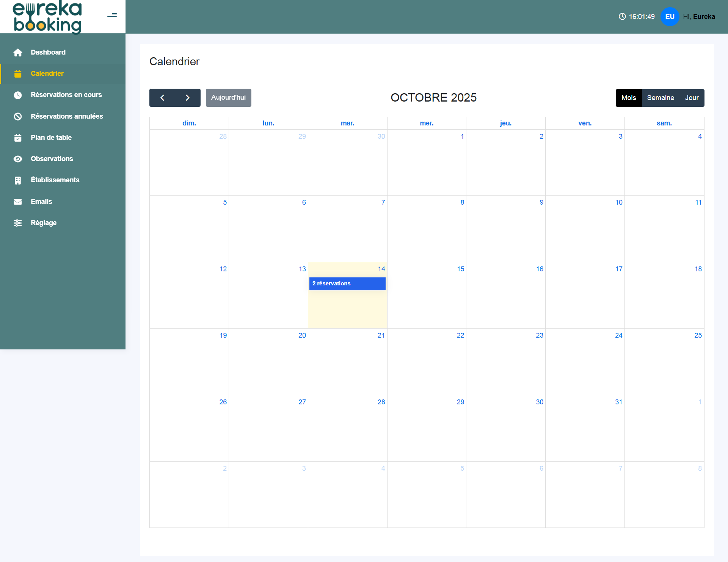Switch calendar to Semaine view
This screenshot has height=562, width=728.
click(x=660, y=98)
